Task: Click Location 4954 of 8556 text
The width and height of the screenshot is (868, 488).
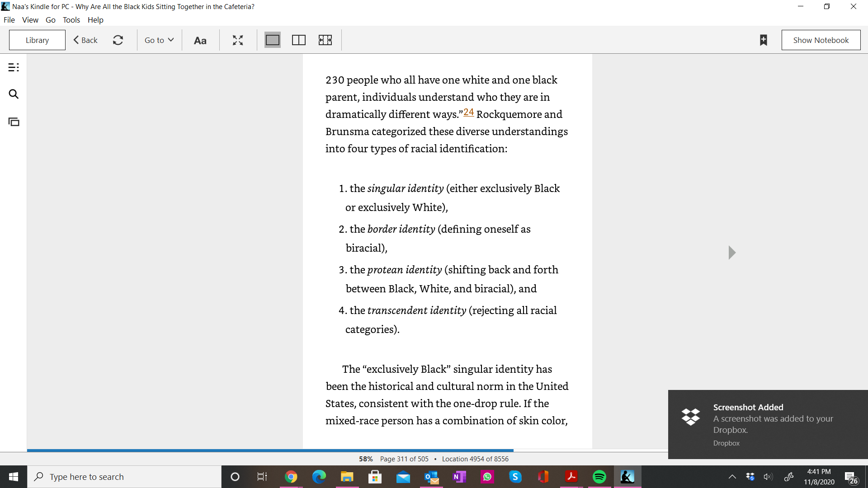Action: [475, 459]
